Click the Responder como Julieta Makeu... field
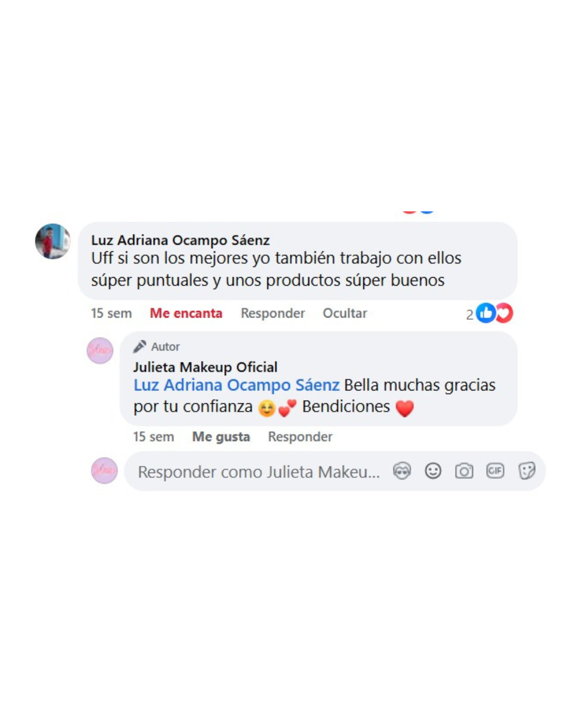The width and height of the screenshot is (582, 728). pos(259,472)
